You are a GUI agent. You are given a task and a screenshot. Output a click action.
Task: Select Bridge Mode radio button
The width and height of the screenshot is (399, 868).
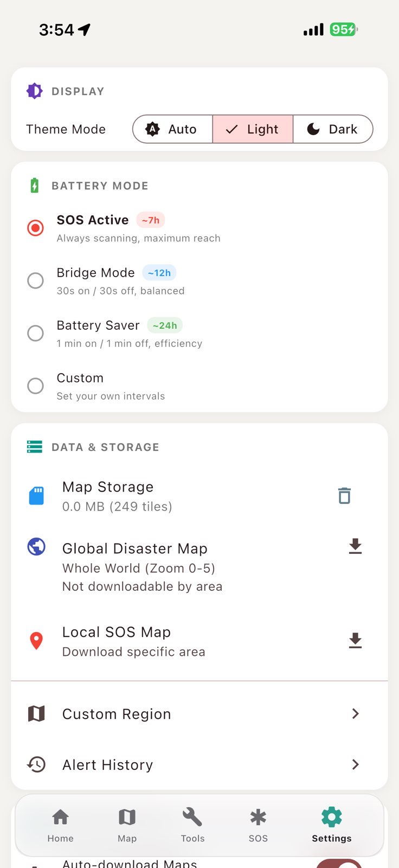(x=36, y=280)
